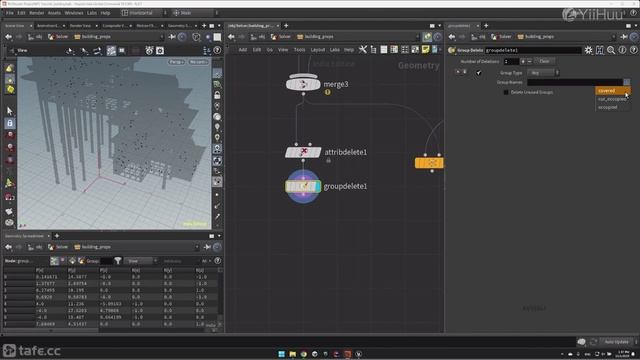Open the No cam dropdown in viewport
Screen dimensions: 640x360
(198, 62)
